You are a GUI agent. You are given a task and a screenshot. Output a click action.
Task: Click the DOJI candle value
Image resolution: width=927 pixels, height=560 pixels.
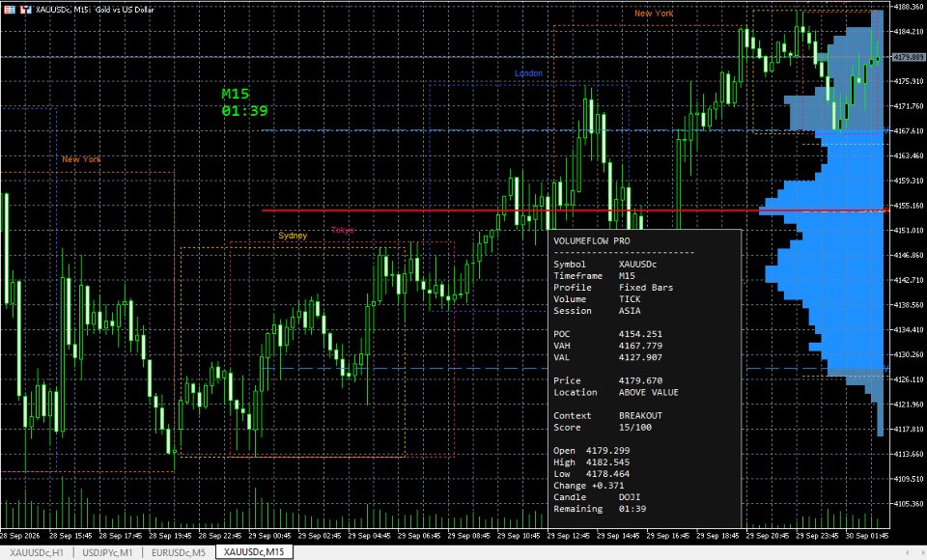(x=630, y=497)
